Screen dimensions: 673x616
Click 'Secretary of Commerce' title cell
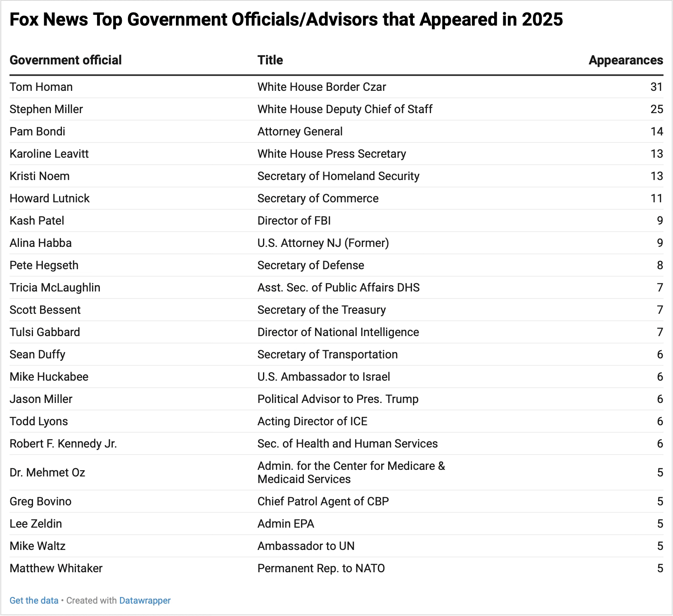tap(318, 198)
